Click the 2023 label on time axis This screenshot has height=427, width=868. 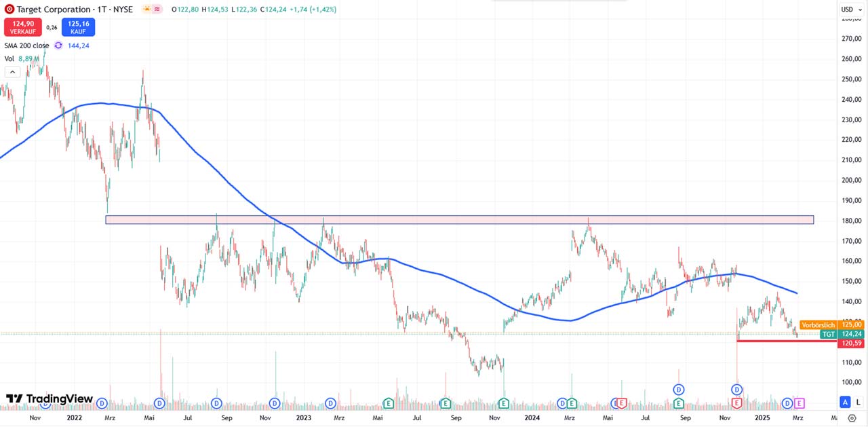tap(303, 418)
